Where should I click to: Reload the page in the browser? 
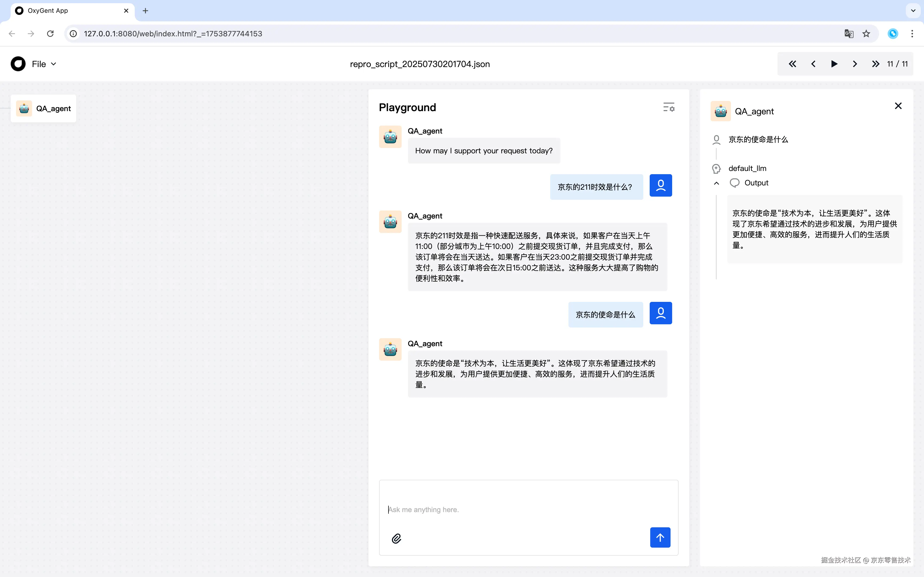(50, 34)
